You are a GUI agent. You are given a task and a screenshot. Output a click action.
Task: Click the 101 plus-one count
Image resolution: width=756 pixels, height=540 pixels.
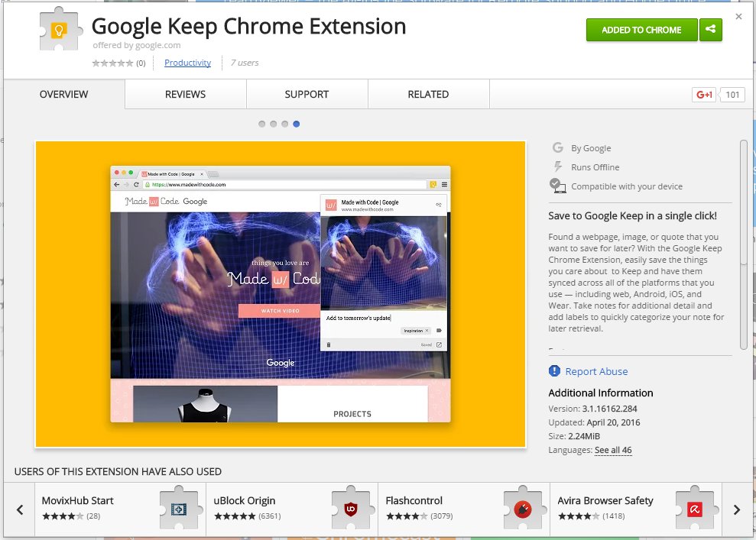click(x=732, y=95)
